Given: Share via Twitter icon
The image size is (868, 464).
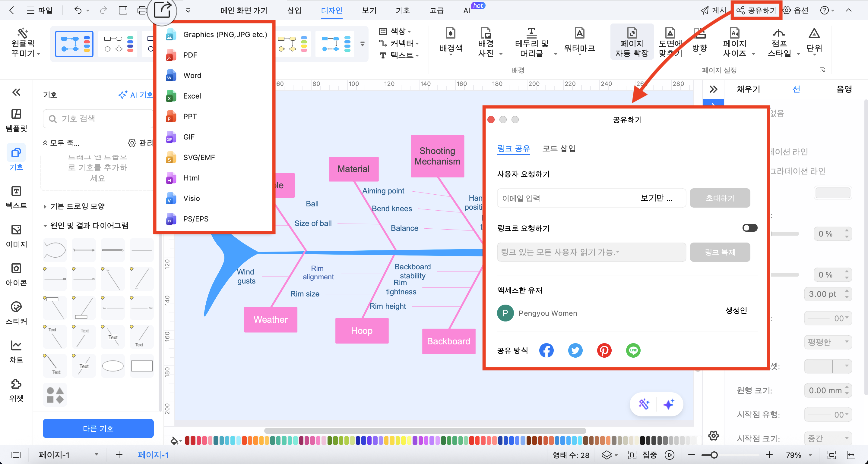Looking at the screenshot, I should coord(575,350).
